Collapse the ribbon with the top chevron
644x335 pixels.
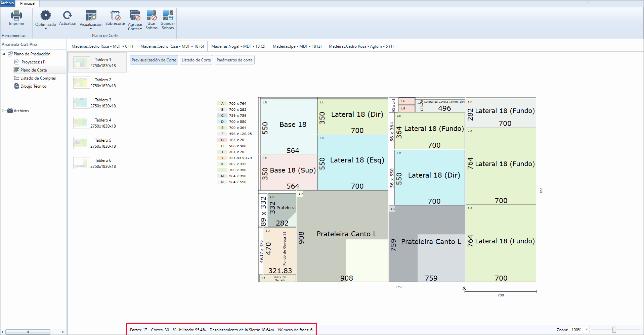[588, 2]
